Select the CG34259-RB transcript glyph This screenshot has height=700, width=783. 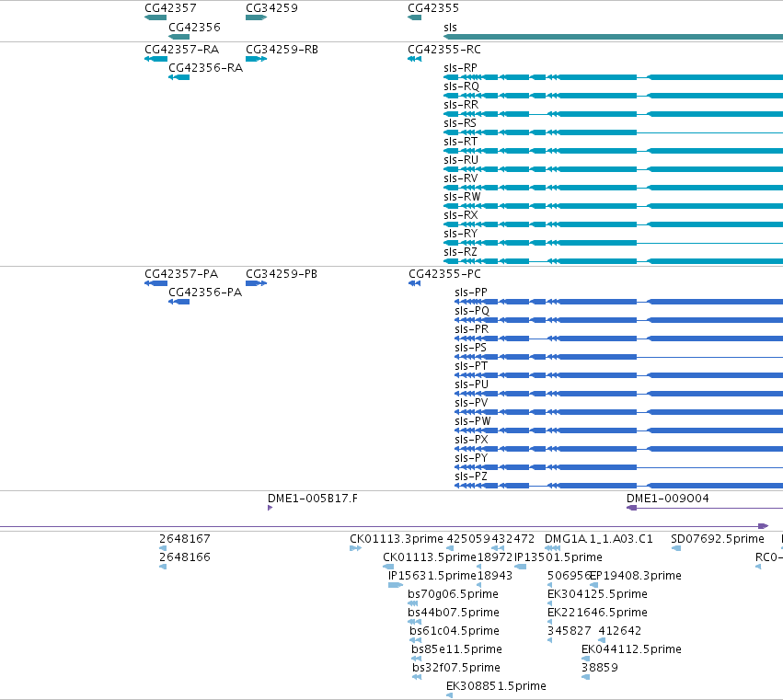[x=256, y=59]
